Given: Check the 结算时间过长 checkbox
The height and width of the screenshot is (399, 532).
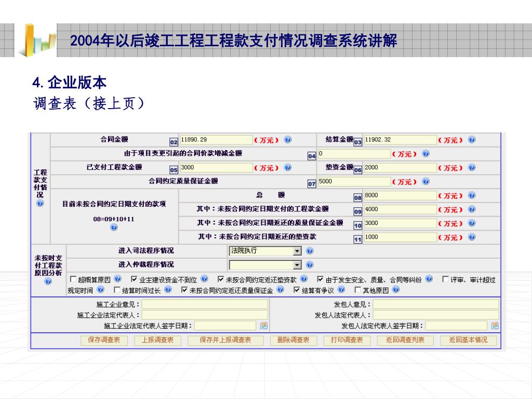Looking at the screenshot, I should click(x=117, y=290).
